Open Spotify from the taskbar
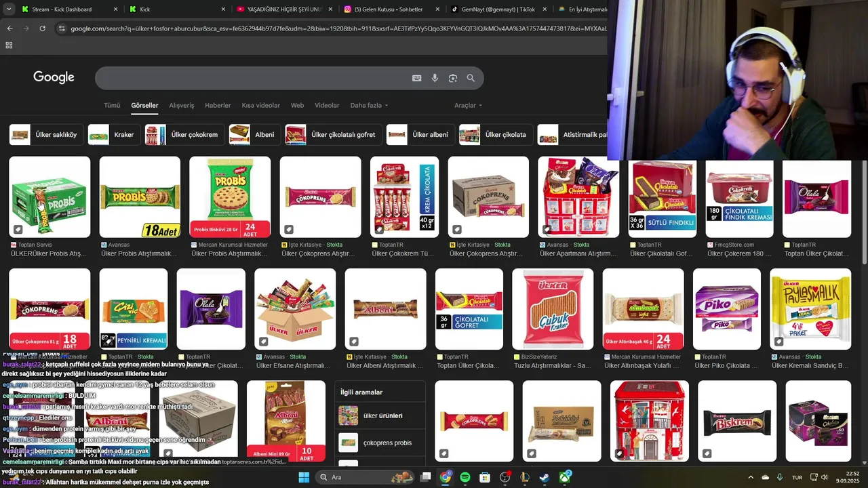The width and height of the screenshot is (868, 488). (465, 477)
